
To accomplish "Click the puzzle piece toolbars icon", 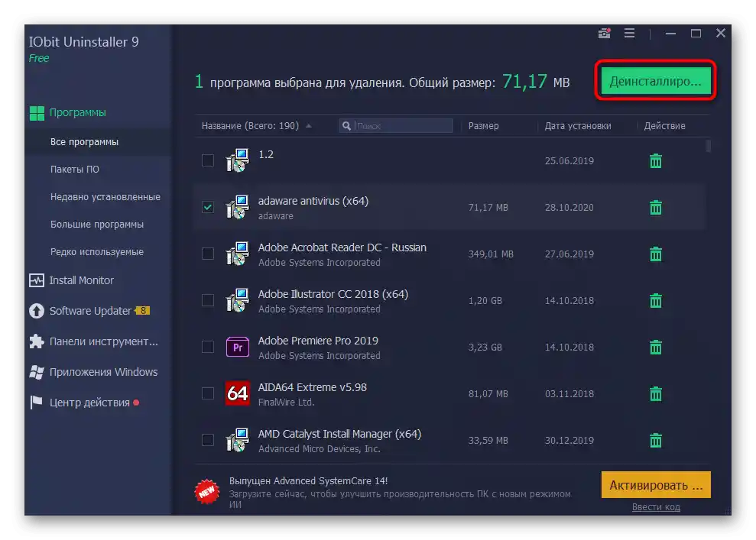I will (x=37, y=341).
